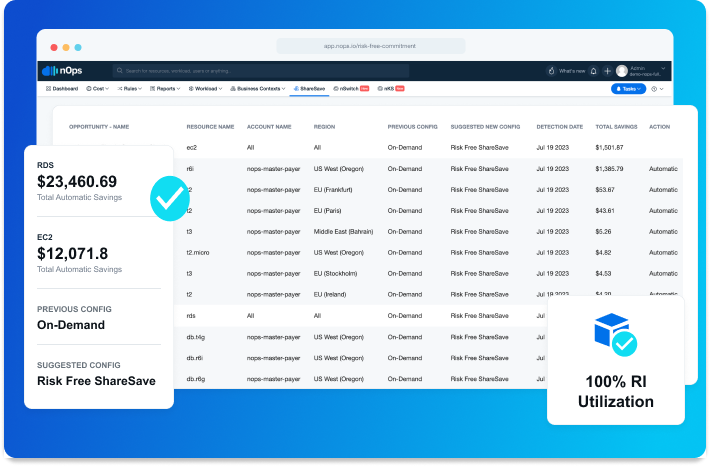Select the ec2 resource name cell
The image size is (710, 466).
pos(192,148)
